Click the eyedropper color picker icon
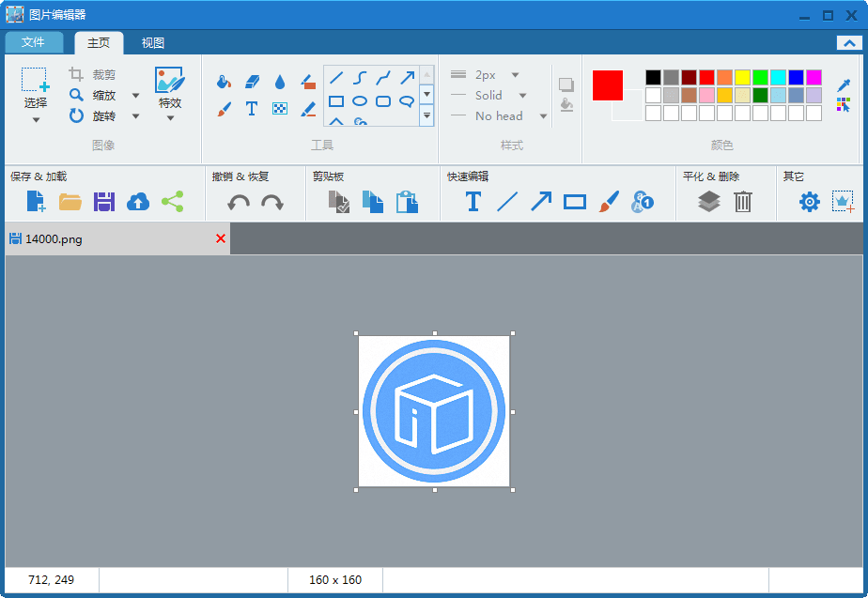This screenshot has height=598, width=868. click(844, 85)
